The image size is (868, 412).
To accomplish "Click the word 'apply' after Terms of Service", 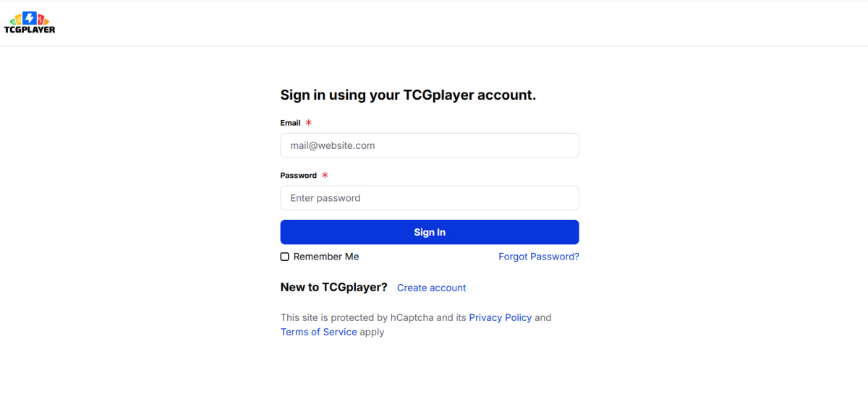I will pyautogui.click(x=372, y=332).
